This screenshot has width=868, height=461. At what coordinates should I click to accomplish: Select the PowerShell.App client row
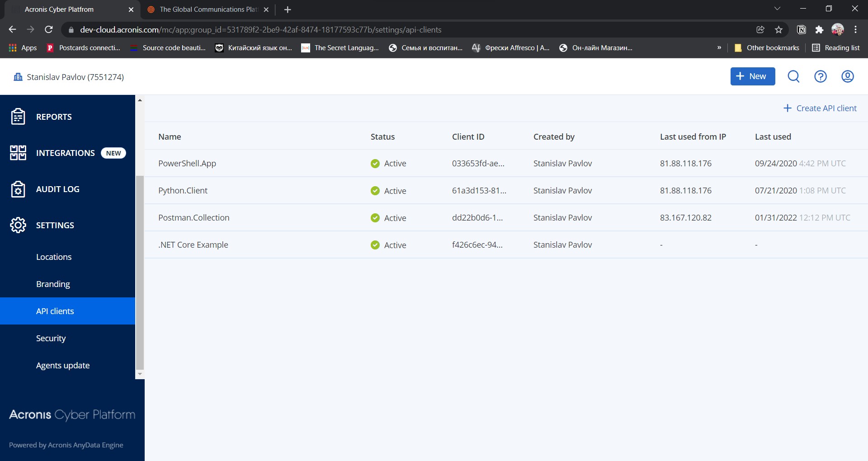click(x=506, y=163)
